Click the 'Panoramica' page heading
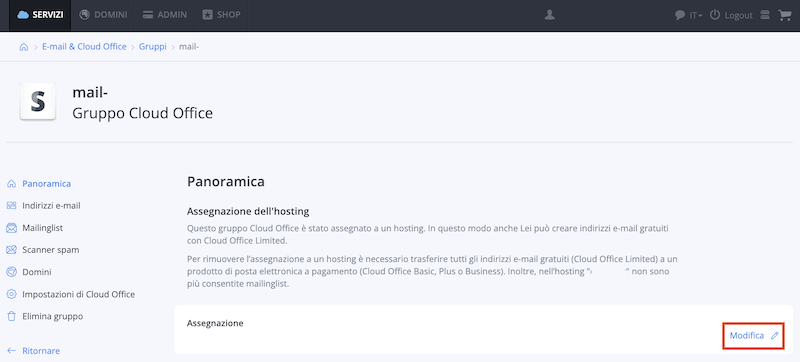 click(226, 182)
